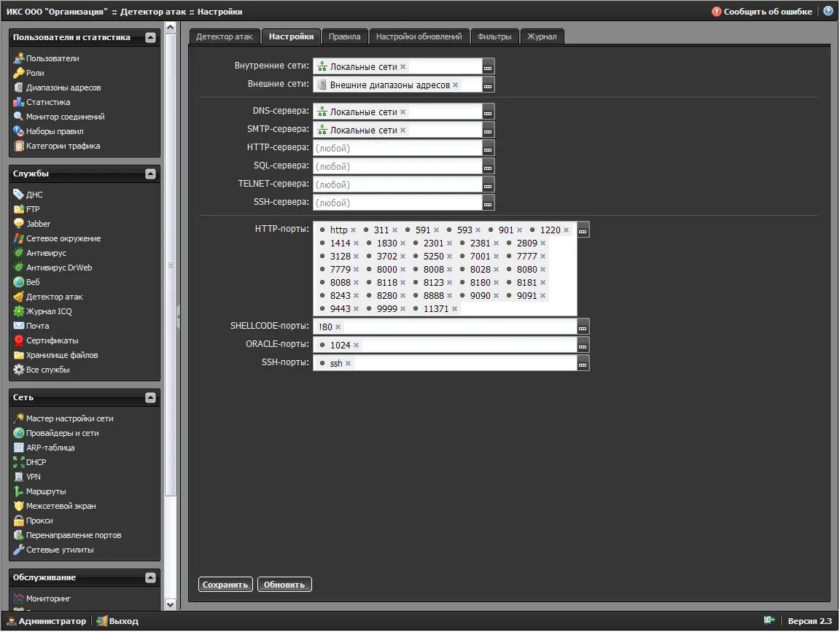The width and height of the screenshot is (840, 632).
Task: Select the Настройки tab
Action: click(x=291, y=36)
